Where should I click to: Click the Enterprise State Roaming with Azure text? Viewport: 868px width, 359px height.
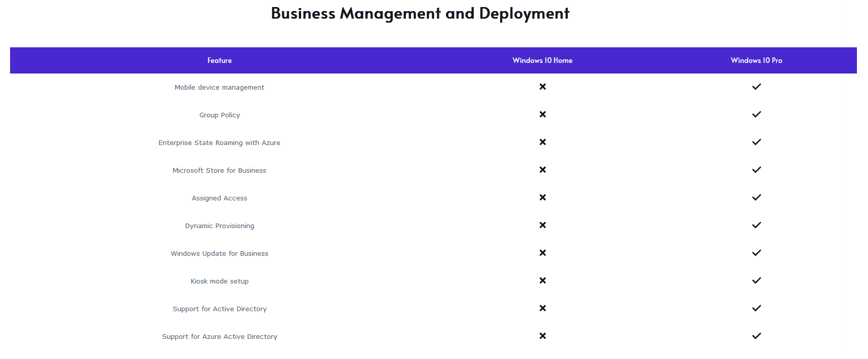coord(220,143)
